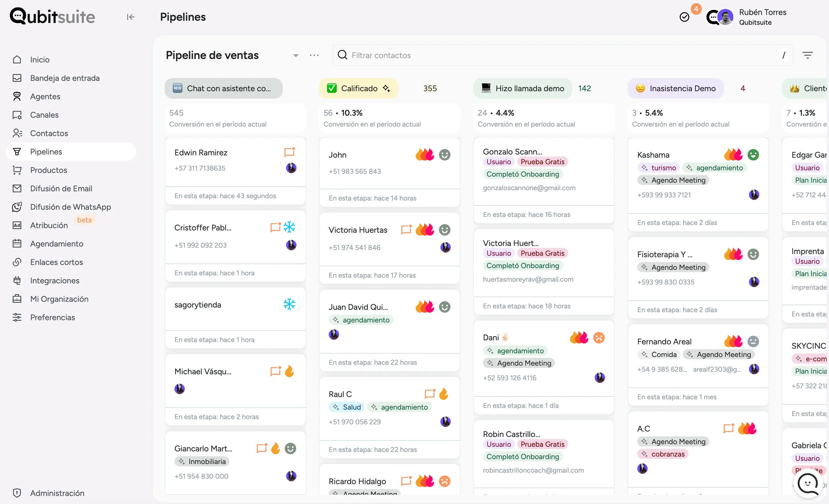Click the chat message icon on Edwin Ramirez card
Screen dimensions: 829x504
pos(289,152)
